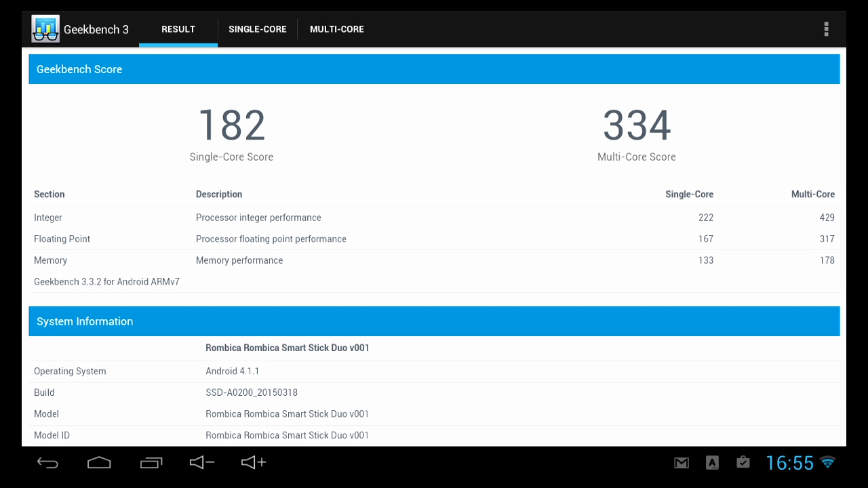Select Memory multi-core value 178

827,260
